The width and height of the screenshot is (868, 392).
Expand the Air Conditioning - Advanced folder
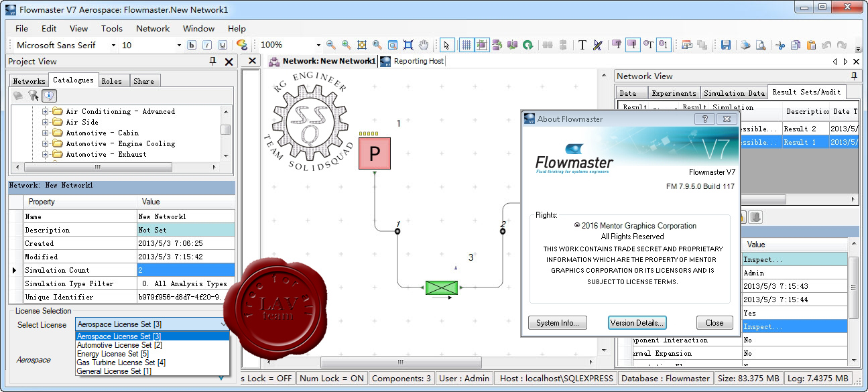[x=46, y=111]
